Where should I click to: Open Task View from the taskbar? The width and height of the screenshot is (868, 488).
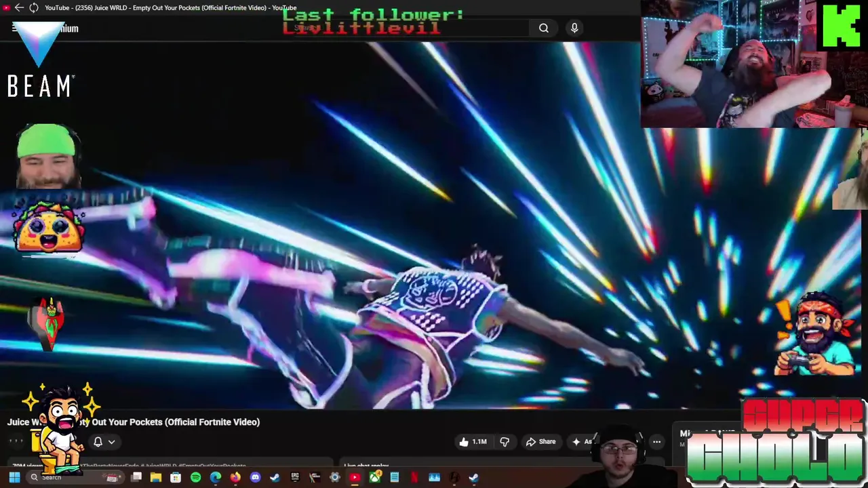pyautogui.click(x=136, y=478)
